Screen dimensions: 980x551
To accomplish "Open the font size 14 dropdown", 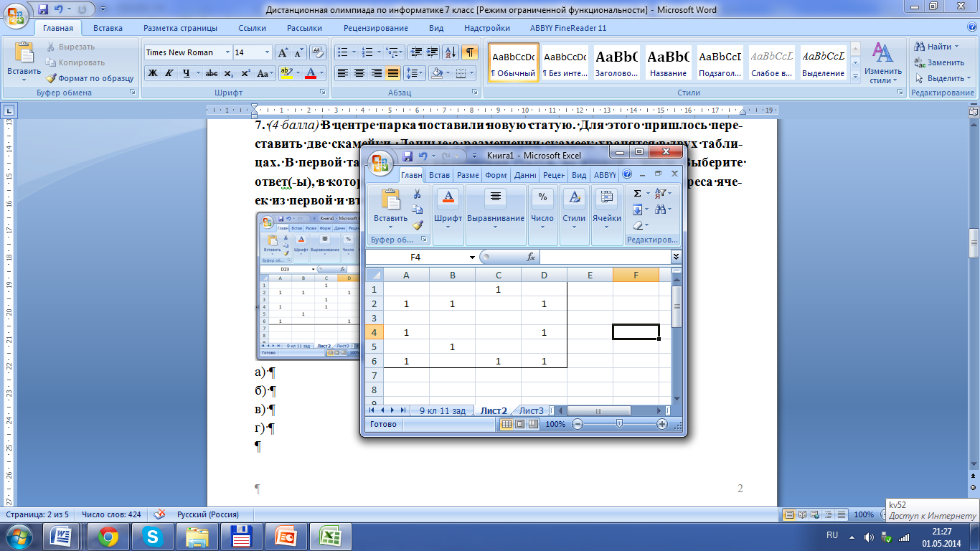I will [268, 52].
